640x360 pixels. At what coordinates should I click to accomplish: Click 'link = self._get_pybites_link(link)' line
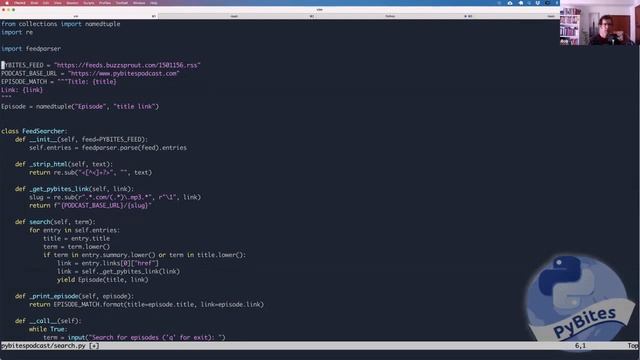point(118,271)
